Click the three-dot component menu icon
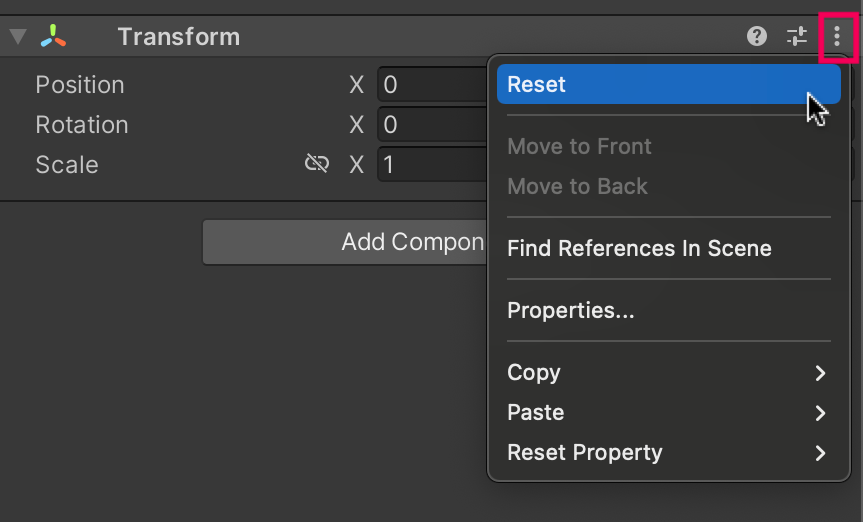 click(x=837, y=37)
